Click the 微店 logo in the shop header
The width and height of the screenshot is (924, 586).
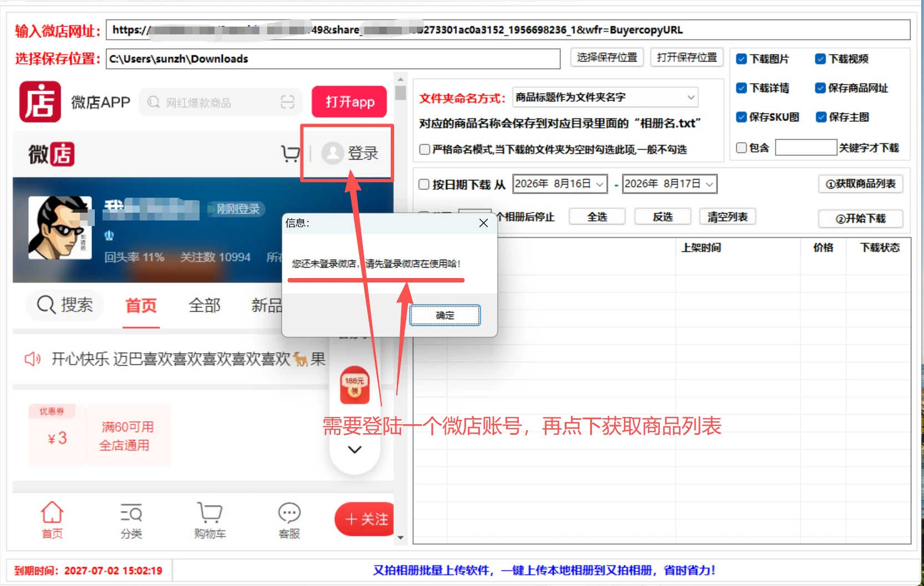(x=52, y=154)
